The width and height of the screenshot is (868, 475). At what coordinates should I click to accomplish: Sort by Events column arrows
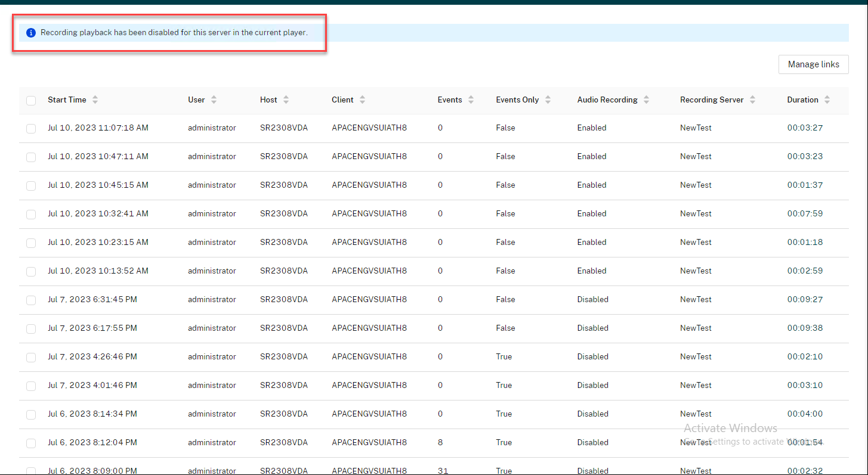471,100
